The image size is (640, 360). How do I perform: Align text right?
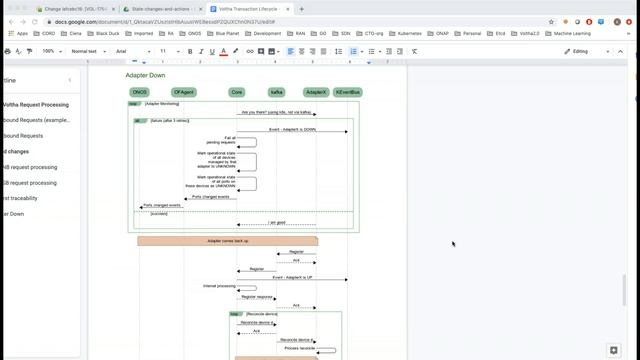click(313, 51)
